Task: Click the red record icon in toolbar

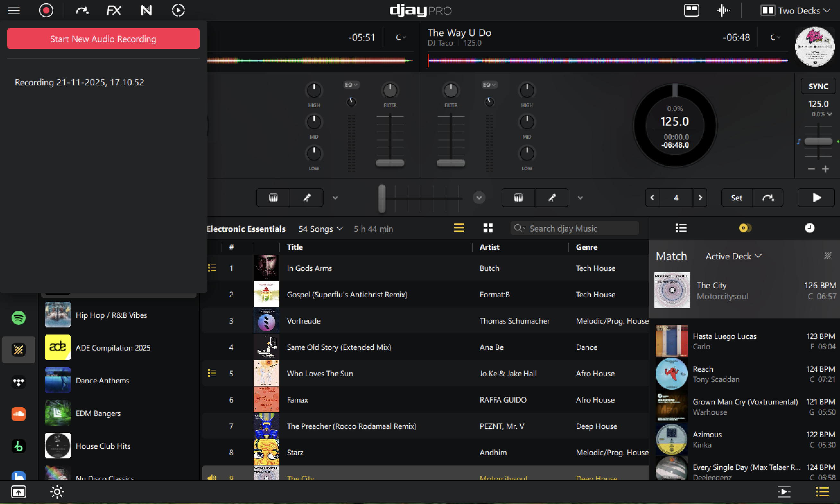Action: coord(46,11)
